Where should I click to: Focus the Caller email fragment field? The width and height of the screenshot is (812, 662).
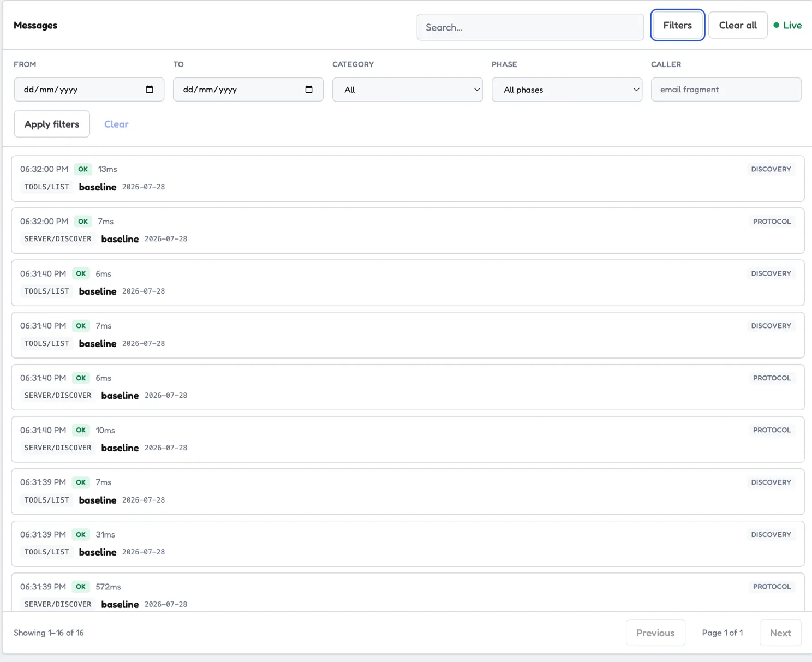pyautogui.click(x=726, y=90)
